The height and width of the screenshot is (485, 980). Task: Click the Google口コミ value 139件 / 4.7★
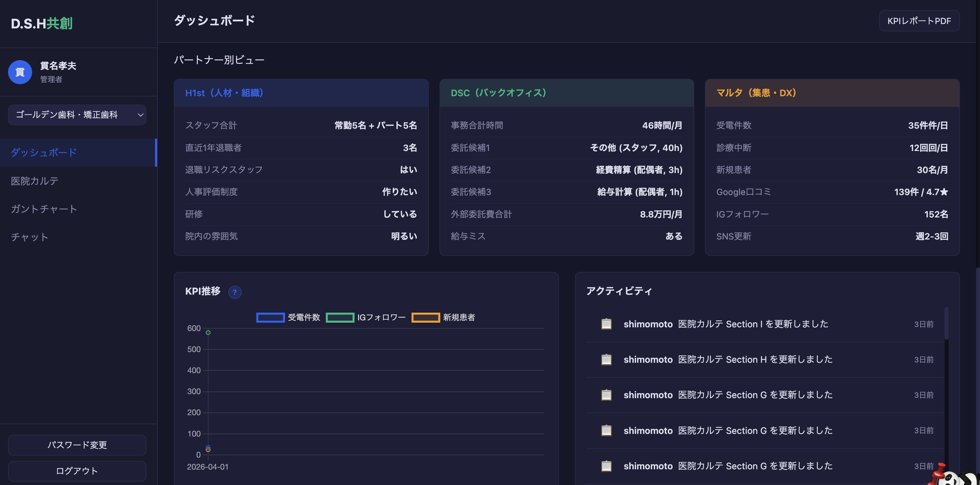921,192
